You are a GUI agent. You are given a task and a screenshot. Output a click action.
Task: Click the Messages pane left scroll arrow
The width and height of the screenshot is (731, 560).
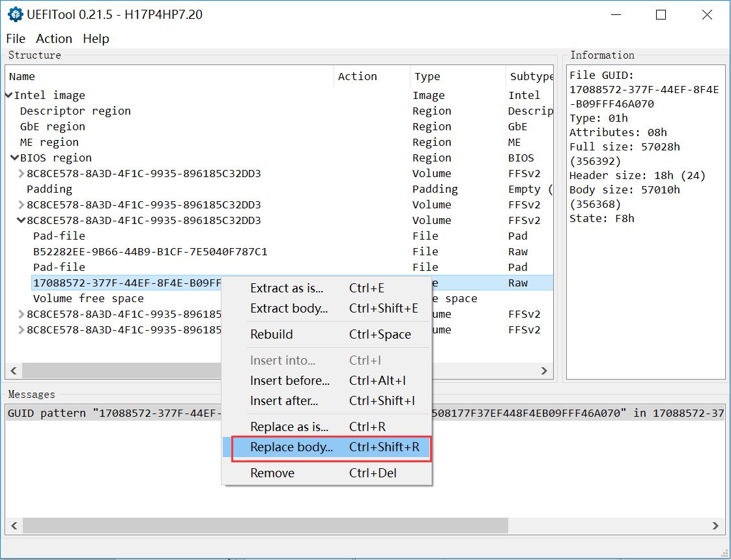tap(14, 525)
